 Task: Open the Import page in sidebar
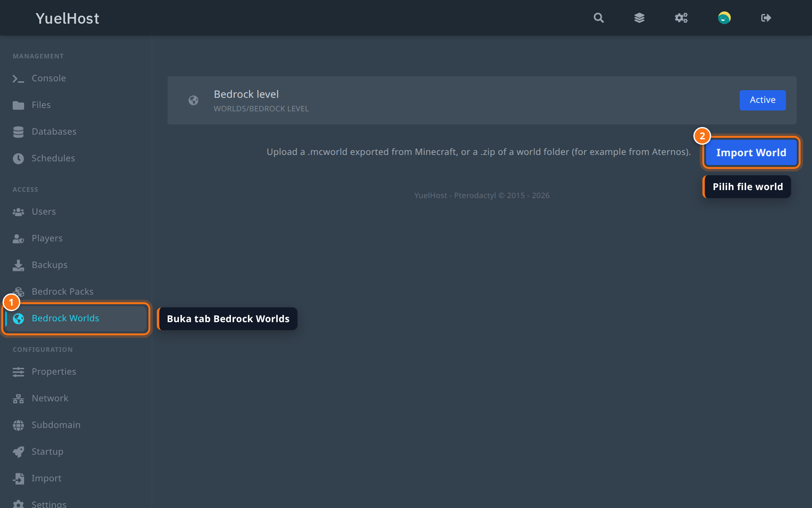pos(76,478)
